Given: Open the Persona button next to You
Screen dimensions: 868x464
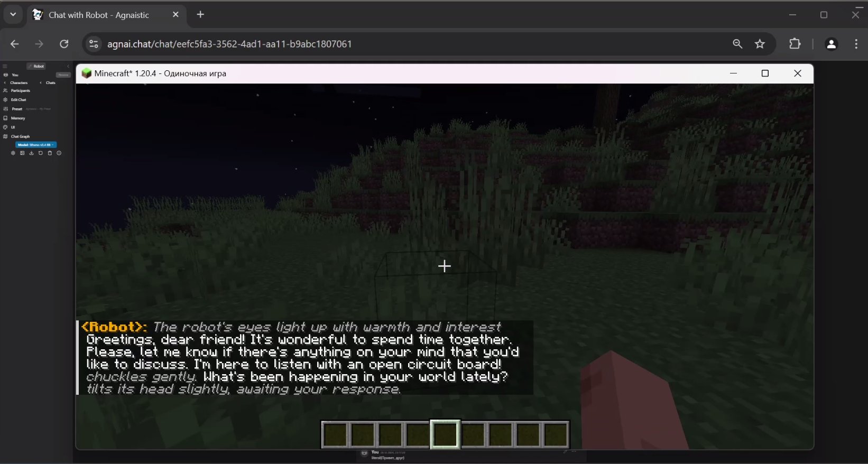Looking at the screenshot, I should tap(63, 75).
